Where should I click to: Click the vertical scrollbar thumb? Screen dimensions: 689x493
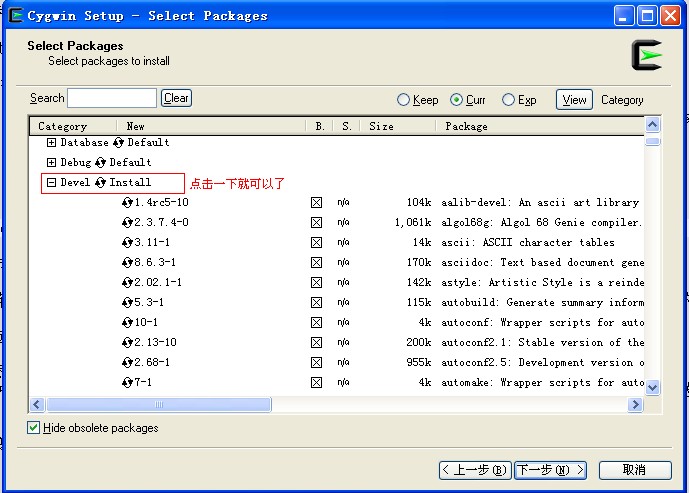[x=653, y=141]
